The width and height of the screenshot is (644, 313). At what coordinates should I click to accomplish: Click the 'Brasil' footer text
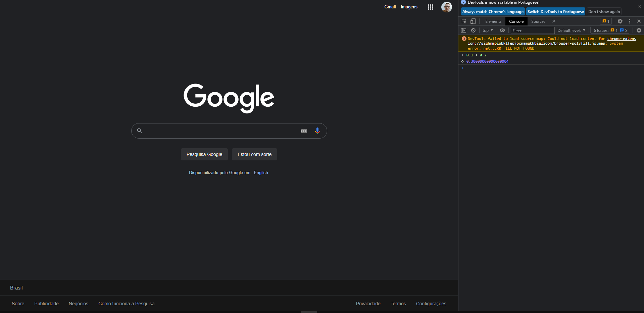coord(16,288)
